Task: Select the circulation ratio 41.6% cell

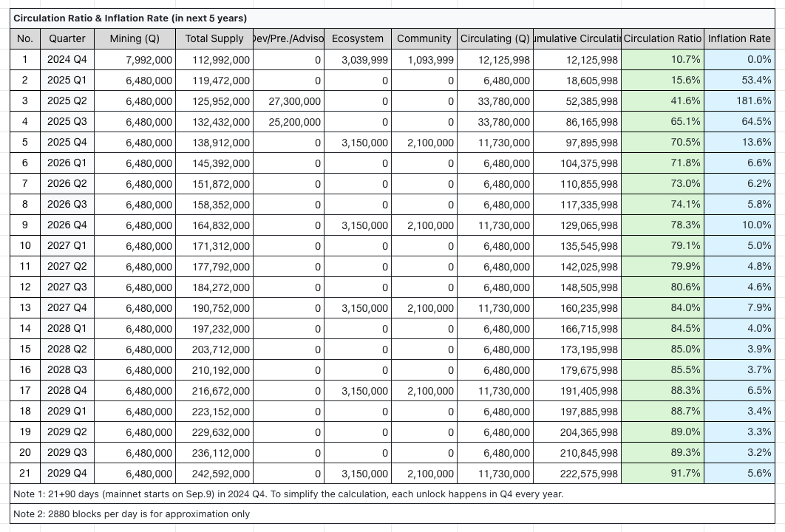Action: (662, 101)
